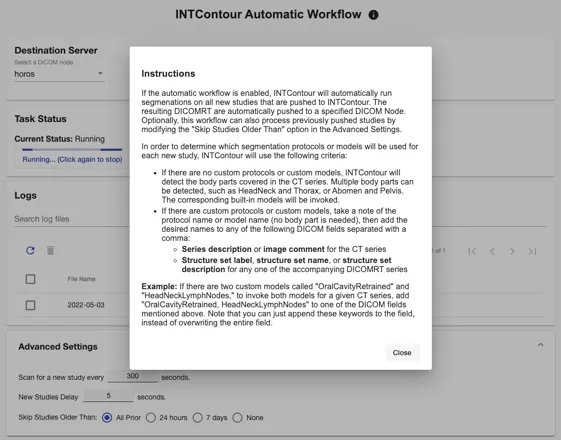The height and width of the screenshot is (440, 561).
Task: Click the info icon beside INTContour Automatic Workflow
Action: click(374, 15)
